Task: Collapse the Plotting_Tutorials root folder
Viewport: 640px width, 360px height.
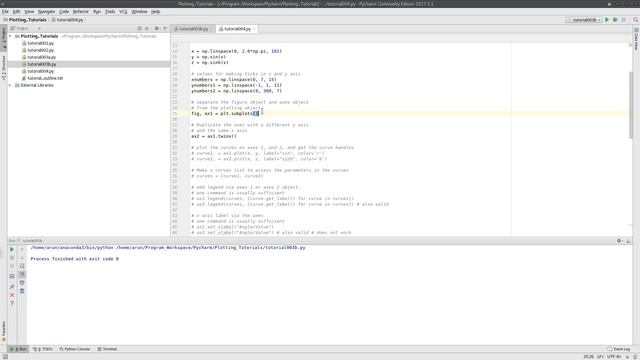Action: [10, 36]
